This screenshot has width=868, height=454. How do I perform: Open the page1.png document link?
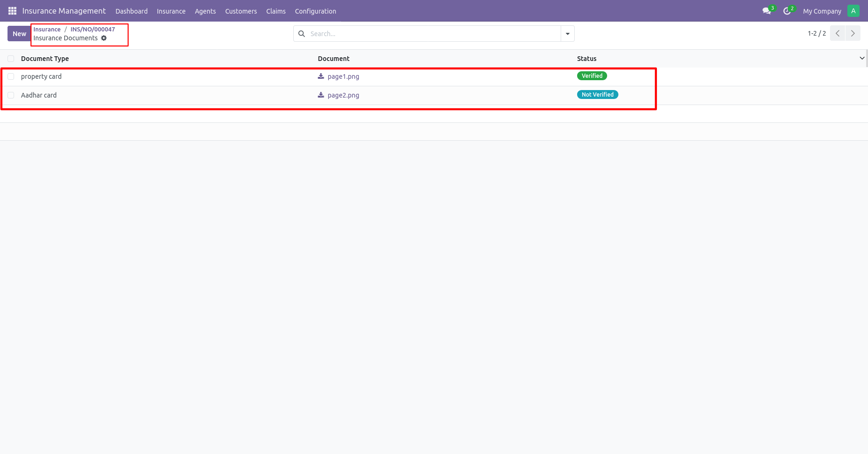pos(343,76)
